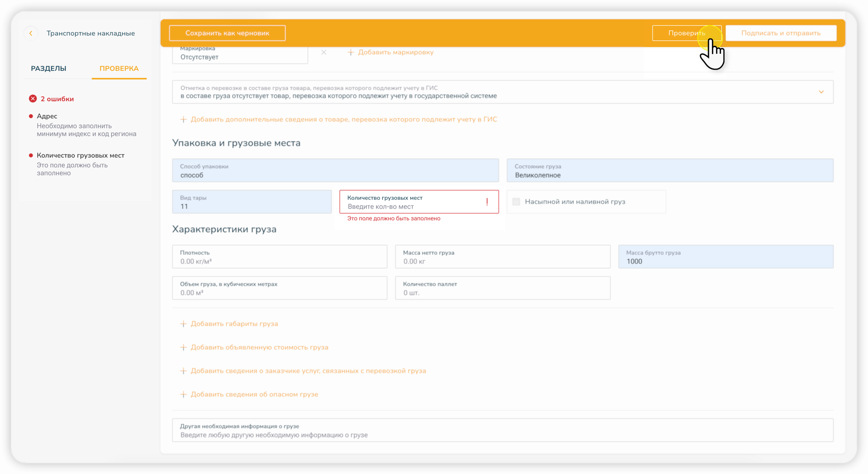Open the Состояние груза field
The image size is (868, 474).
tap(670, 171)
